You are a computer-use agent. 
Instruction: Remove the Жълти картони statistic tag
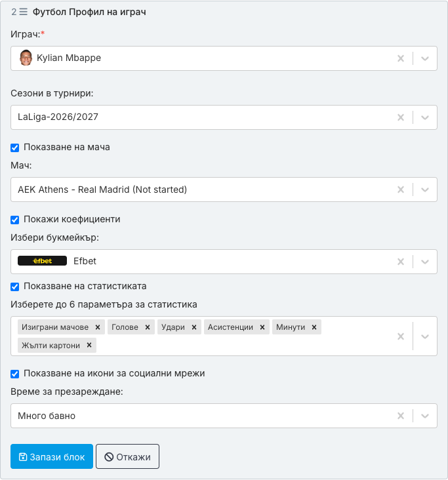point(89,346)
